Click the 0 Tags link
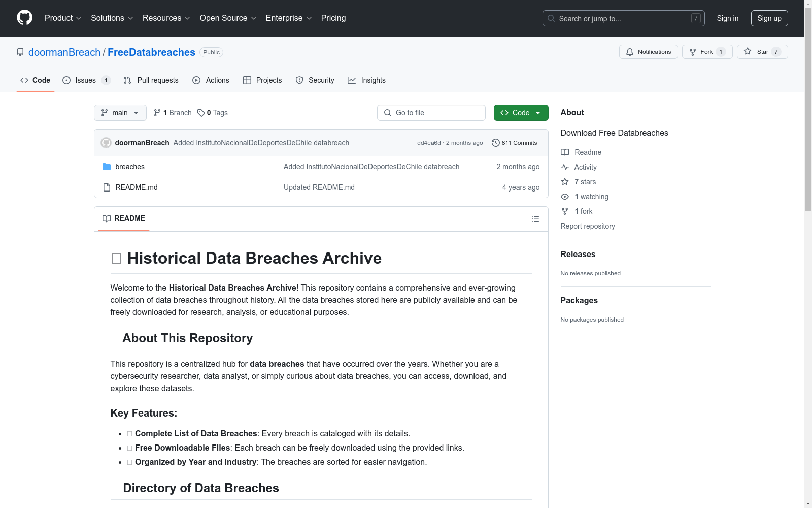The width and height of the screenshot is (812, 508). 213,113
